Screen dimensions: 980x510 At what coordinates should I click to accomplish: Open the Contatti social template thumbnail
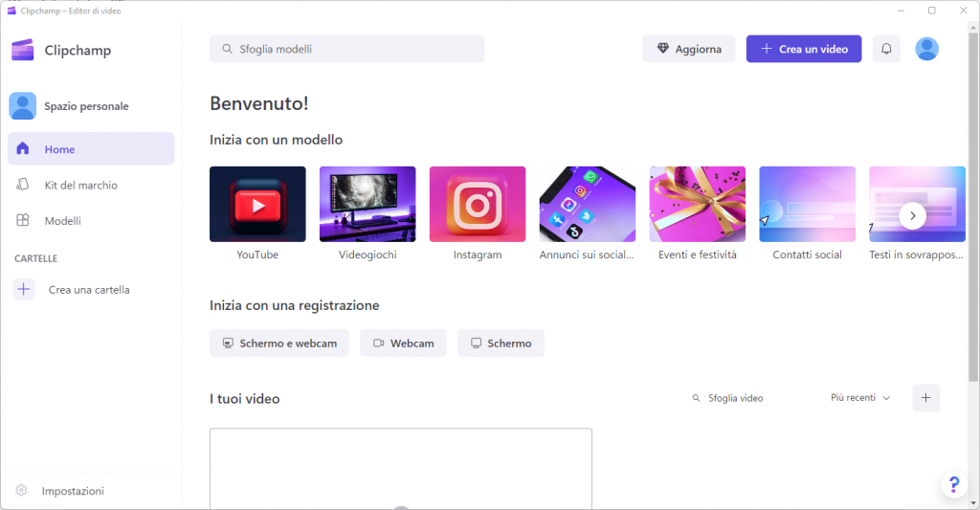coord(808,204)
